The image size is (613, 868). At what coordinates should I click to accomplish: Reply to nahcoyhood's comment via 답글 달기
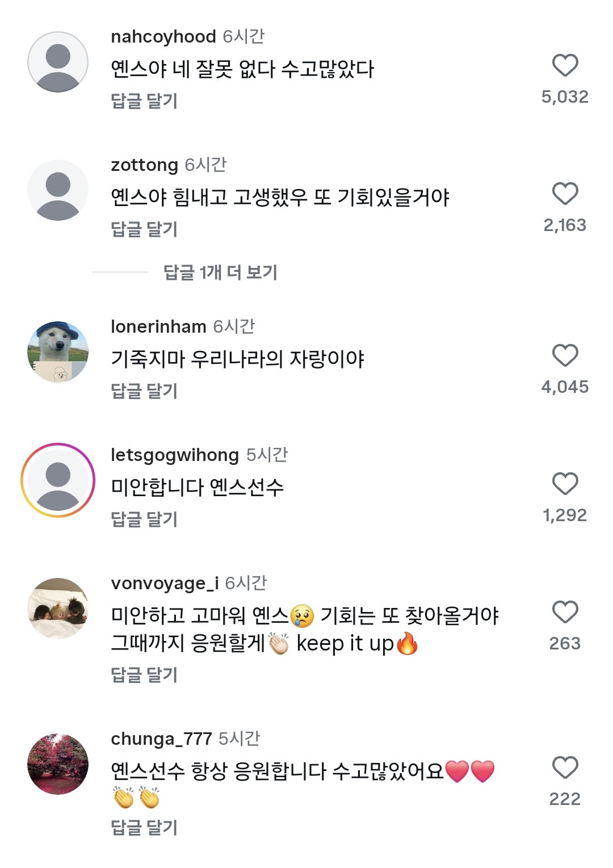coord(144,101)
